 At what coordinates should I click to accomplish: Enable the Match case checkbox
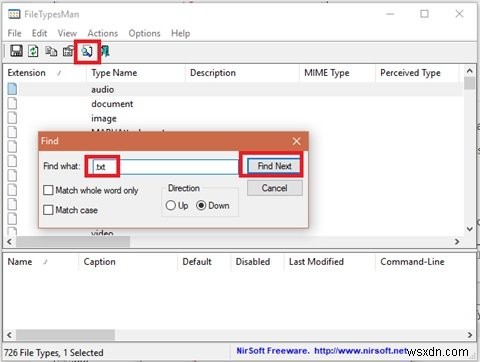point(48,210)
